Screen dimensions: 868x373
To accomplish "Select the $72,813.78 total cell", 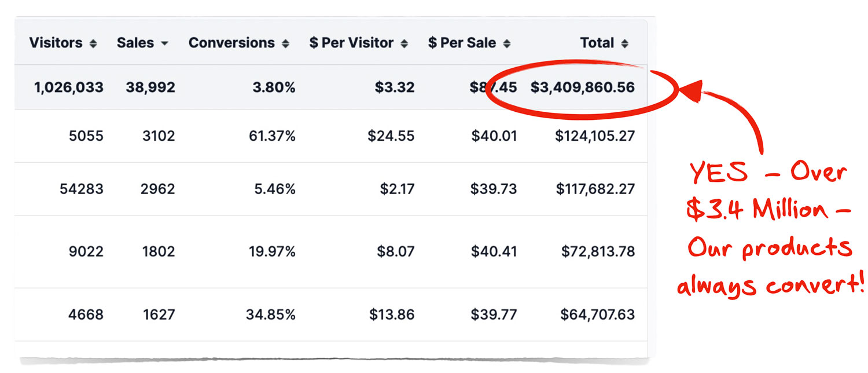I will (598, 251).
